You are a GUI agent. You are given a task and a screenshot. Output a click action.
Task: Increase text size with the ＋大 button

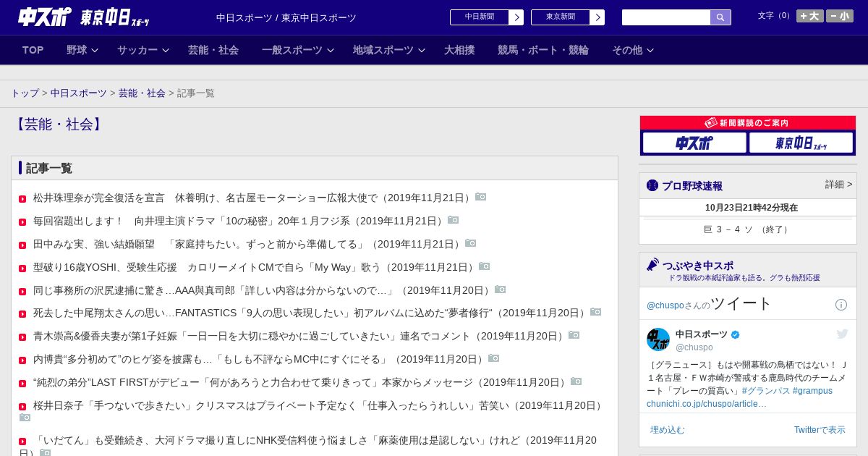pyautogui.click(x=810, y=16)
